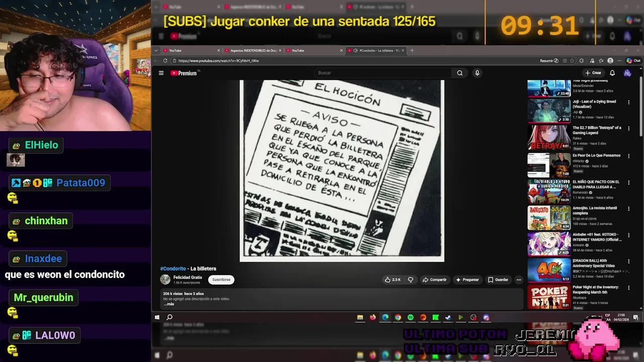Image resolution: width=644 pixels, height=362 pixels.
Task: Open Poker Night at the Inventory thumbnail
Action: (549, 296)
